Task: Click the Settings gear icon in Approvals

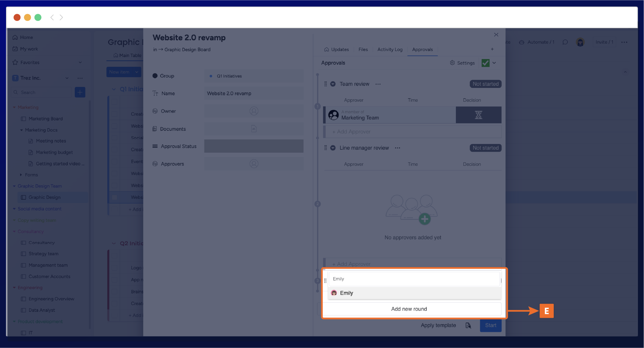Action: coord(452,63)
